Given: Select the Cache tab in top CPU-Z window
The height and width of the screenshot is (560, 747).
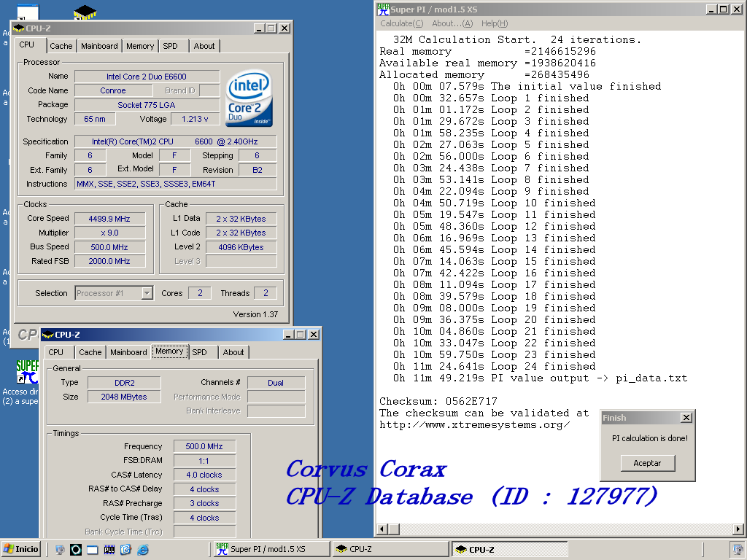Looking at the screenshot, I should [61, 46].
